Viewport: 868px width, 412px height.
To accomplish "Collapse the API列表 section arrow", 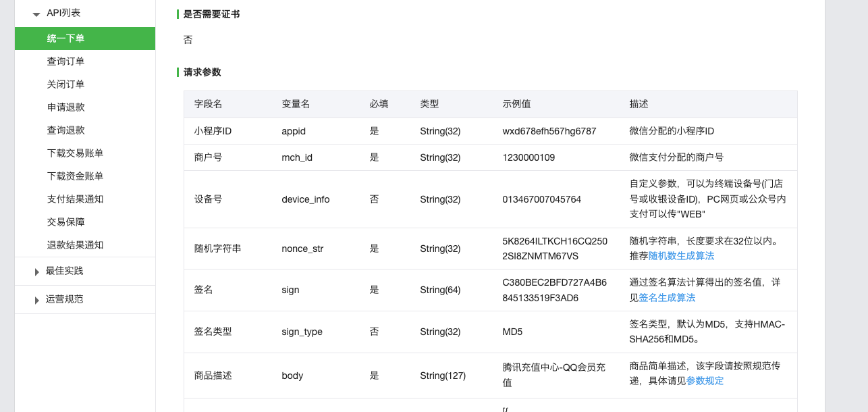I will (x=36, y=14).
